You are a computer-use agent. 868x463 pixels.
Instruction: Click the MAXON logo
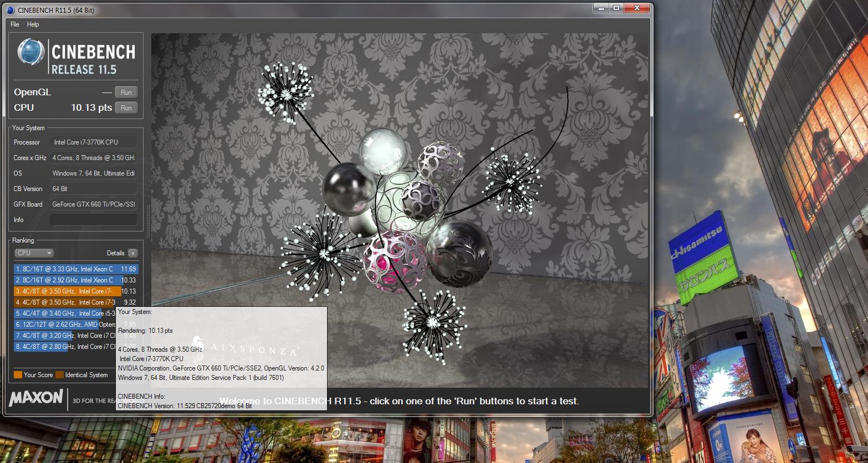[36, 398]
